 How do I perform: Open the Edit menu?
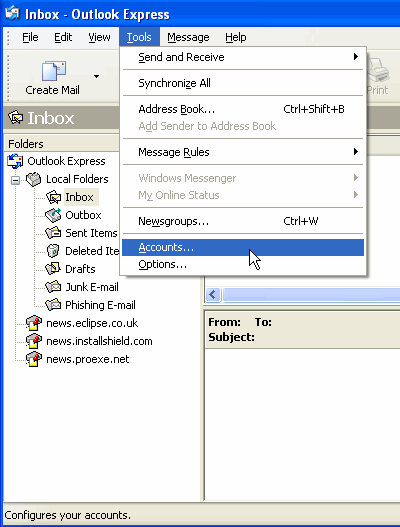coord(63,37)
